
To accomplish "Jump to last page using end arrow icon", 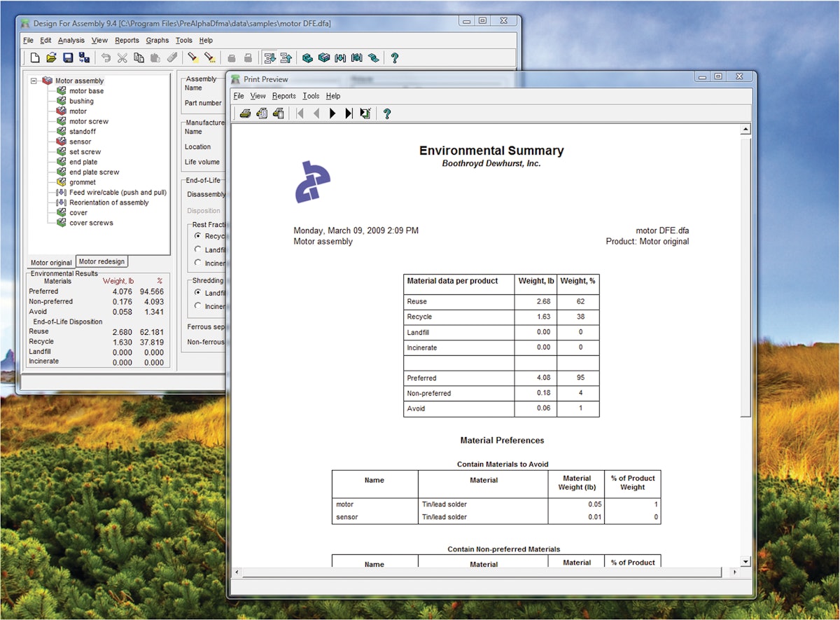I will point(348,113).
